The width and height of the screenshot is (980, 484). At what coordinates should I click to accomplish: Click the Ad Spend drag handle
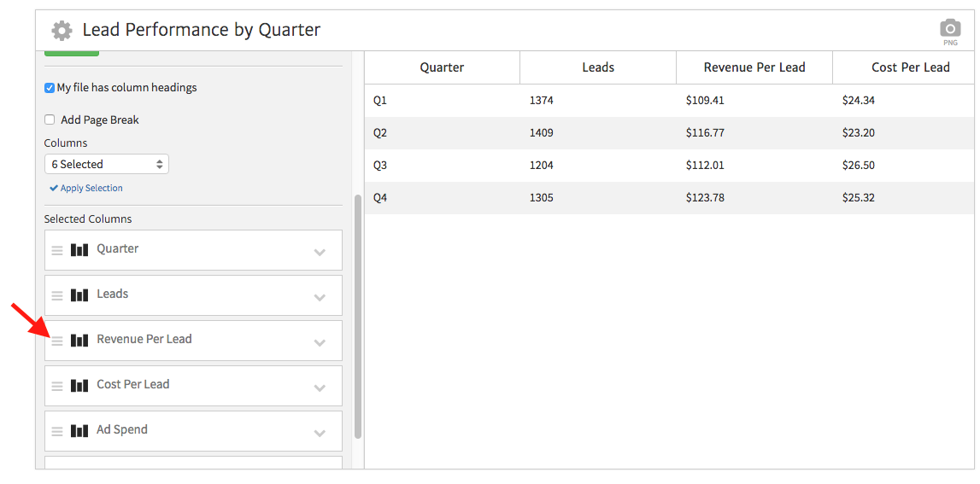[x=57, y=431]
